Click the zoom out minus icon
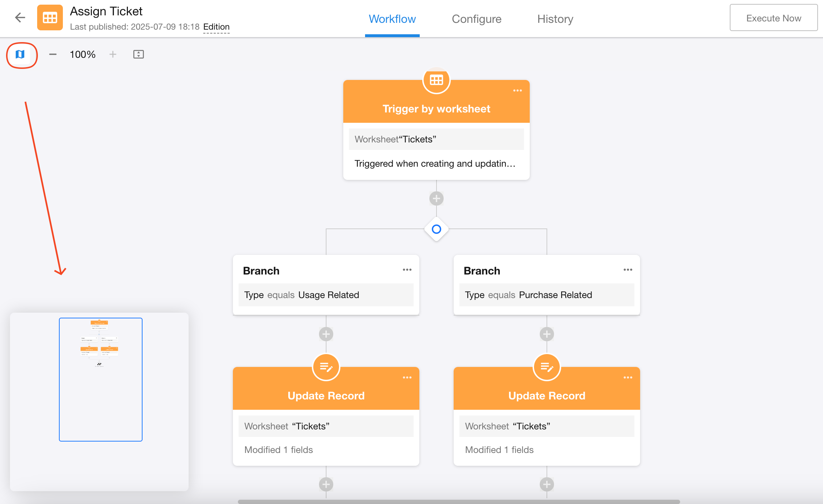This screenshot has width=823, height=504. pos(53,55)
